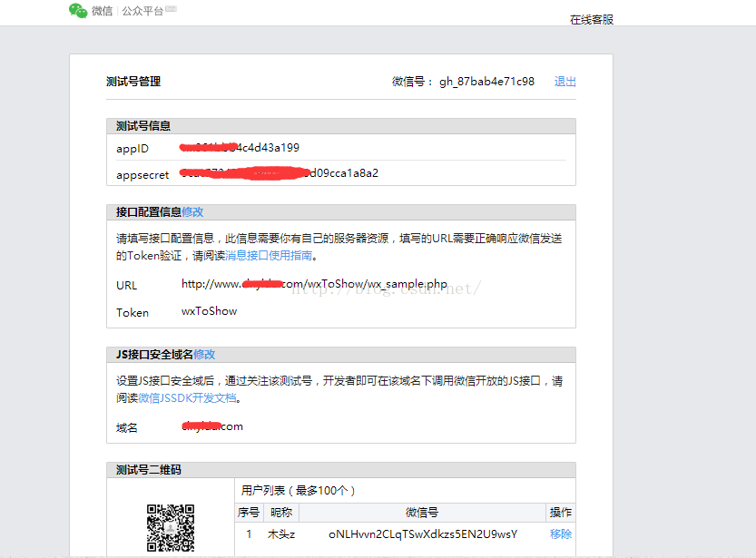Click the wx_sample.php URL value
Image resolution: width=756 pixels, height=558 pixels.
point(314,284)
